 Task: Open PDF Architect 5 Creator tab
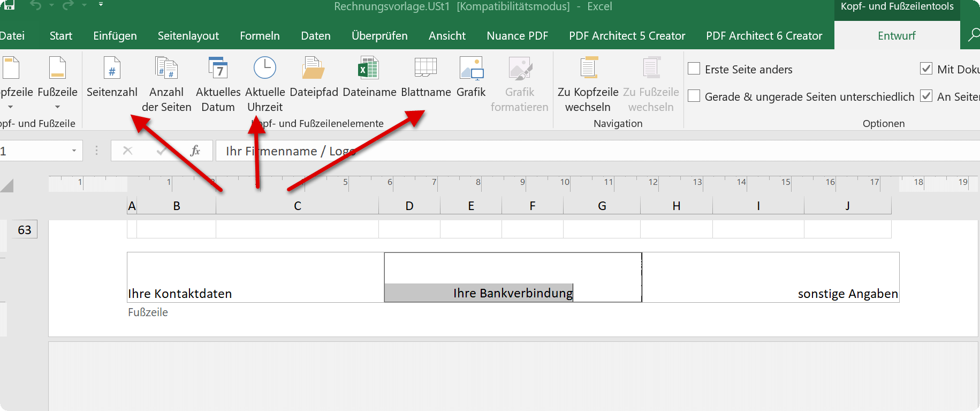click(x=627, y=35)
